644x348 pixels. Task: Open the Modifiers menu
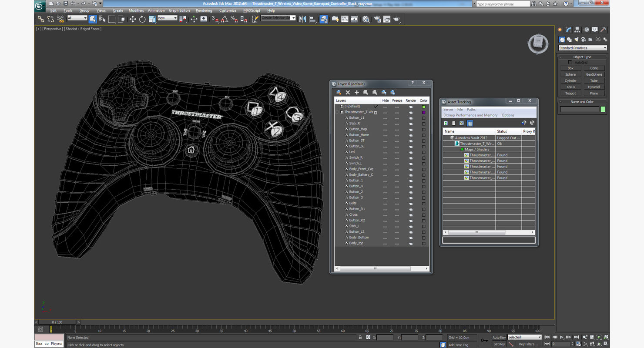point(136,10)
